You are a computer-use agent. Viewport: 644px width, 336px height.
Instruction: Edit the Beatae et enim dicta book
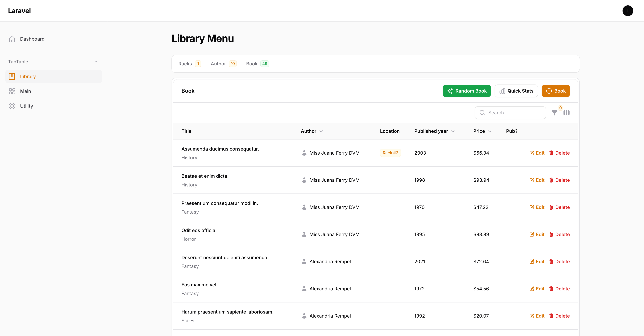(x=537, y=180)
